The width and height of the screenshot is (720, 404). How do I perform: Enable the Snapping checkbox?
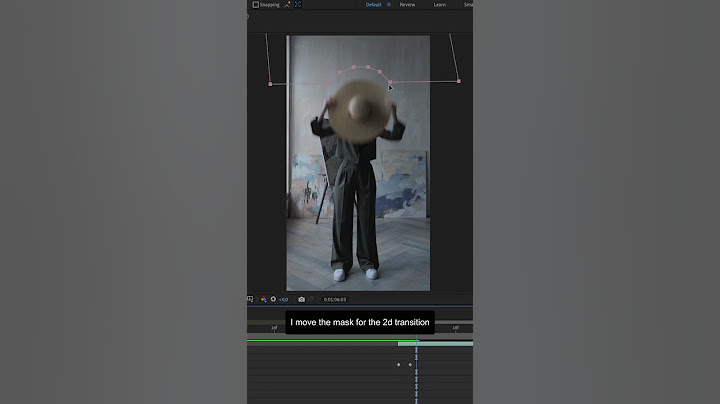256,5
